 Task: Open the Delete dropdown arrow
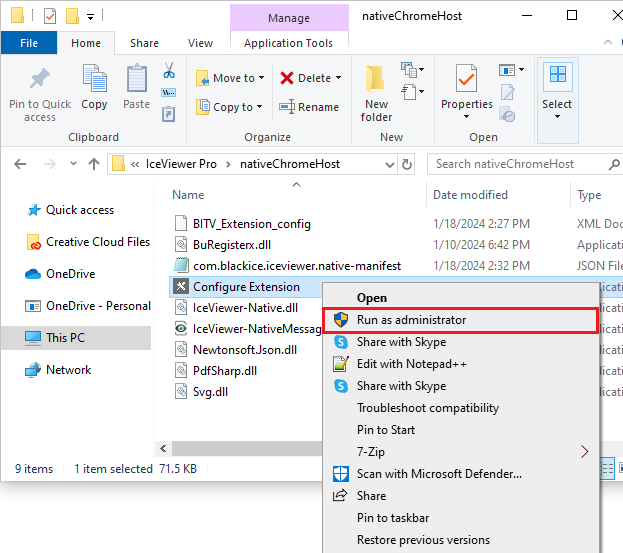tap(339, 78)
